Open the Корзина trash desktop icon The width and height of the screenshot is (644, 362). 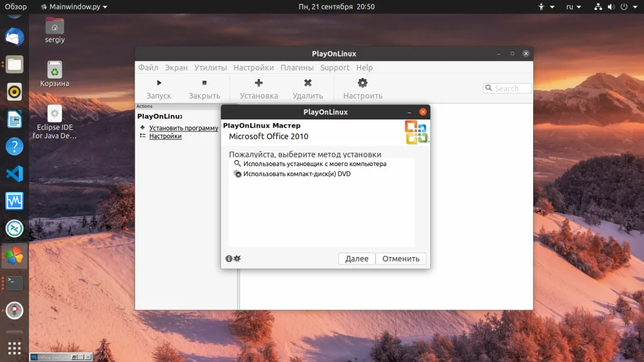[55, 74]
